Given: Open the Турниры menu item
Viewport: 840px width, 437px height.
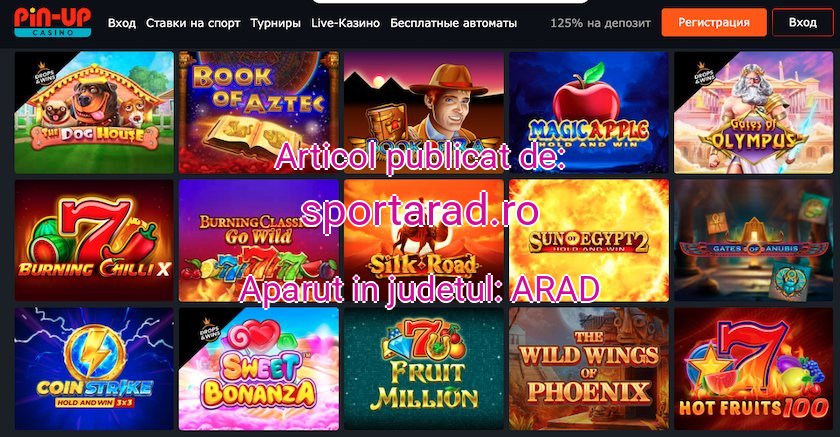Looking at the screenshot, I should point(275,24).
